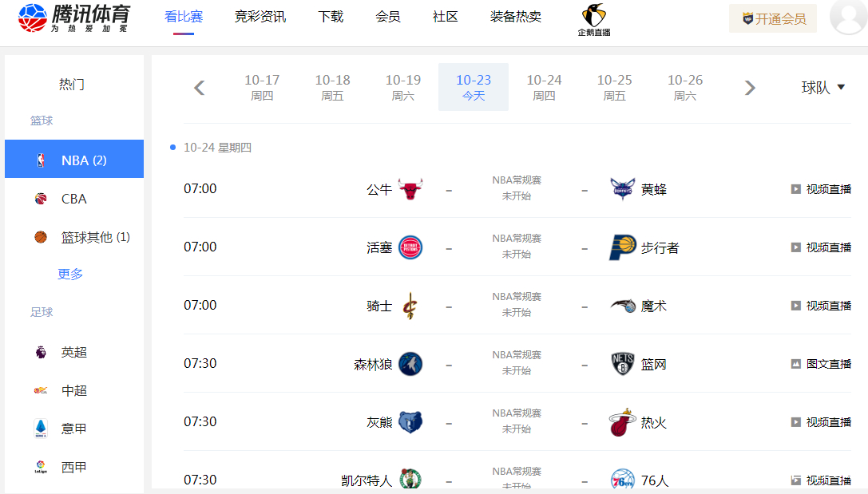The width and height of the screenshot is (868, 494).
Task: Select 中超 in the football list
Action: 74,390
